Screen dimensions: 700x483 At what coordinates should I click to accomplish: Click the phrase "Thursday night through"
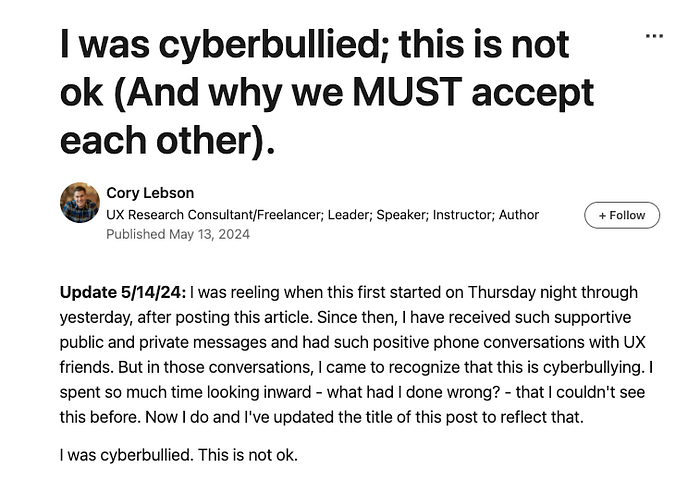click(553, 292)
